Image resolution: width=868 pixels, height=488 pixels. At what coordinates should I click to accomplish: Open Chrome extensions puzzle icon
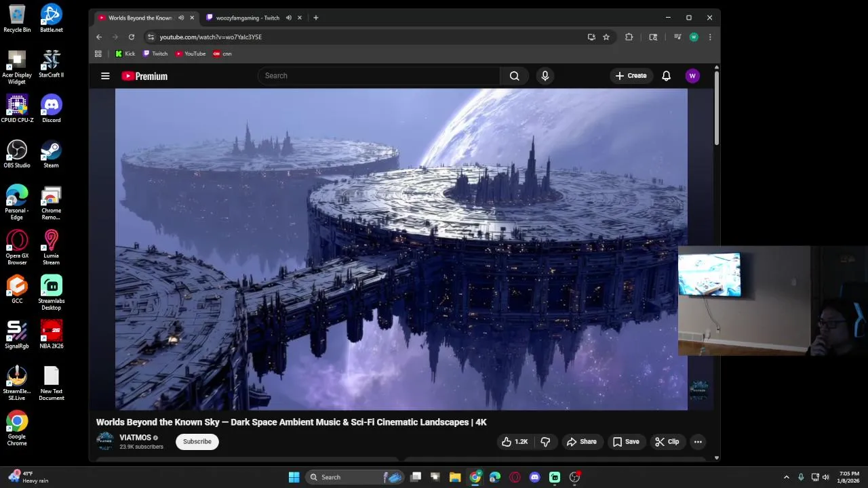[x=629, y=37]
